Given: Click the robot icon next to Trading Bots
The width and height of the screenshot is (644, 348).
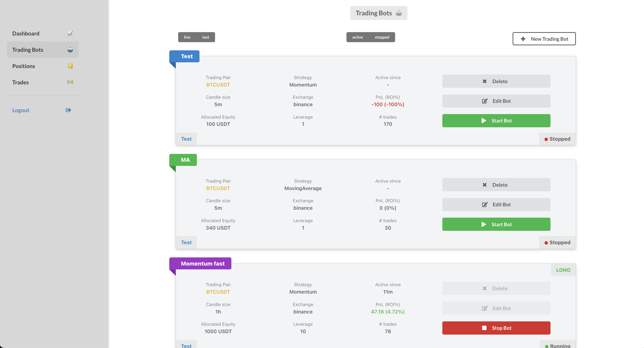Looking at the screenshot, I should tap(70, 50).
